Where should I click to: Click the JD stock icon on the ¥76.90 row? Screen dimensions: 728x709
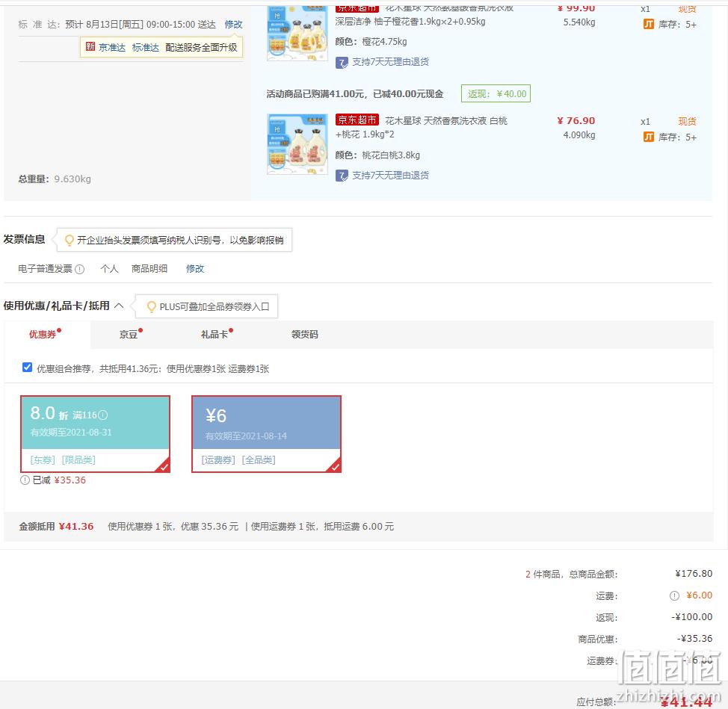tap(649, 137)
